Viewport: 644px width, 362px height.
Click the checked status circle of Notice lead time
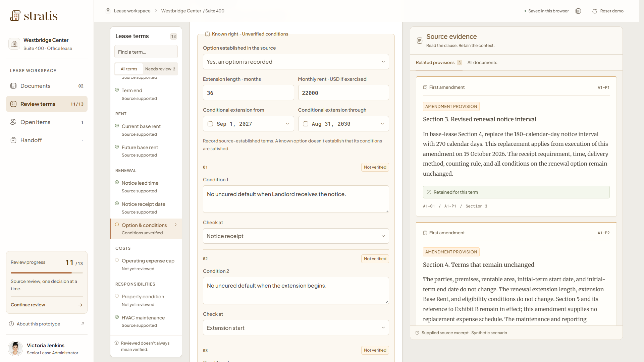coord(117,182)
